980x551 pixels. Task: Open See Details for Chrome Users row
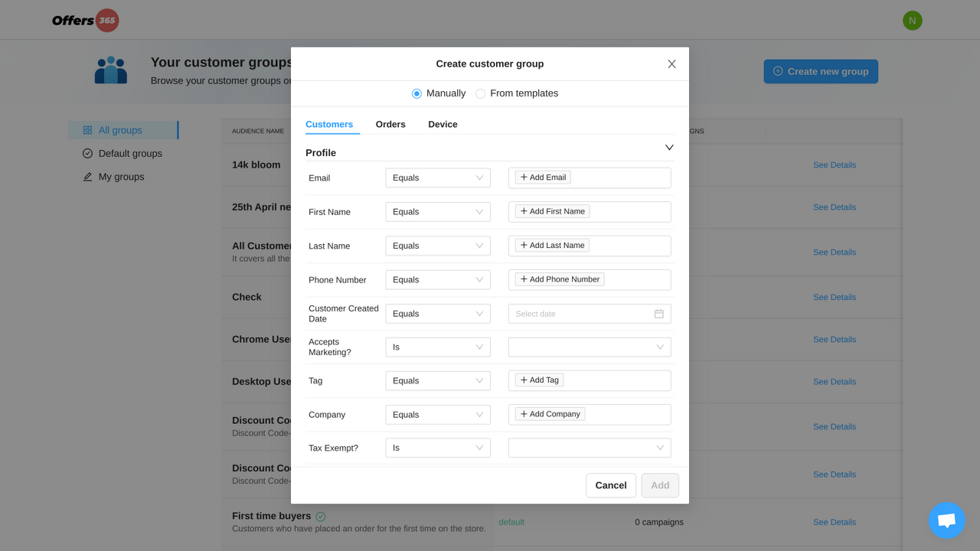[835, 340]
